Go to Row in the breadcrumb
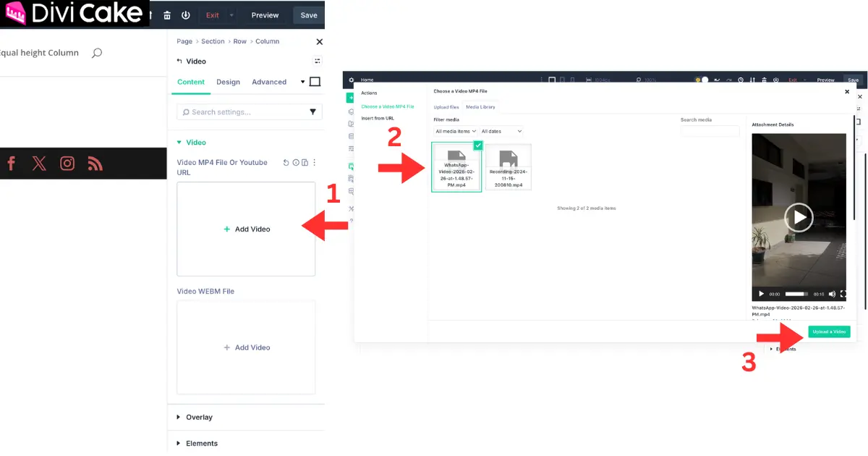This screenshot has height=456, width=868. coord(240,41)
